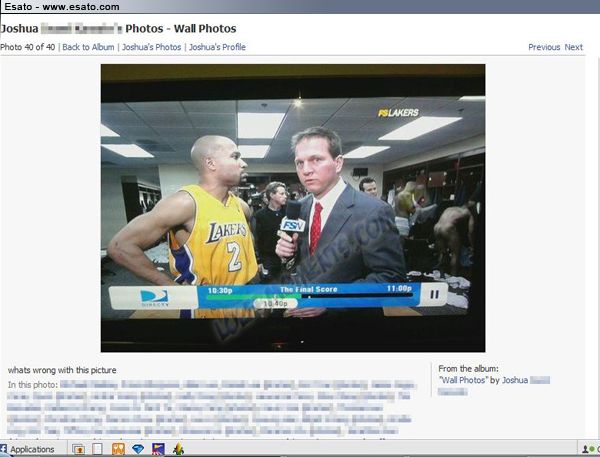Image resolution: width=600 pixels, height=457 pixels.
Task: Open the "Wall Photos" album link
Action: coord(463,380)
